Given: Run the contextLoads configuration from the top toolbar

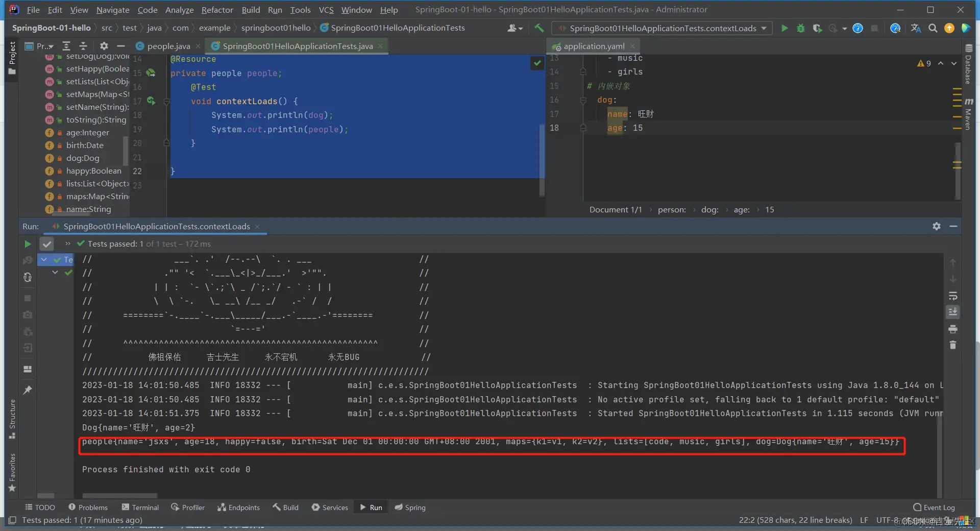Looking at the screenshot, I should click(785, 28).
